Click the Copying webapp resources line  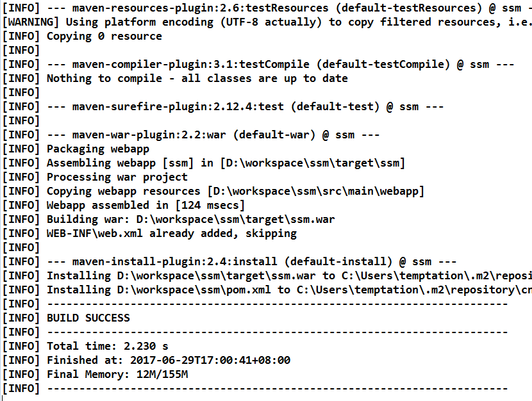tap(235, 191)
